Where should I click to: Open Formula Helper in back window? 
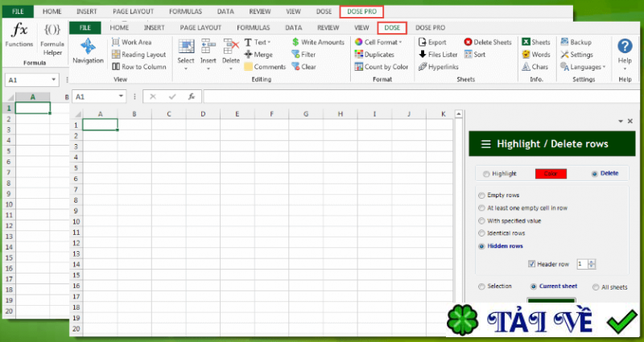coord(52,39)
